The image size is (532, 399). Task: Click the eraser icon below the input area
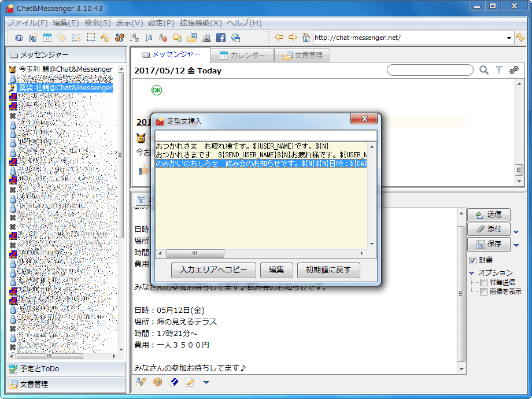pyautogui.click(x=173, y=382)
